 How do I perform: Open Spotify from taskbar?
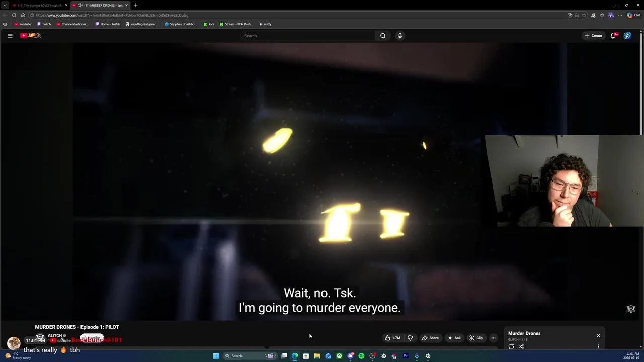click(x=361, y=356)
